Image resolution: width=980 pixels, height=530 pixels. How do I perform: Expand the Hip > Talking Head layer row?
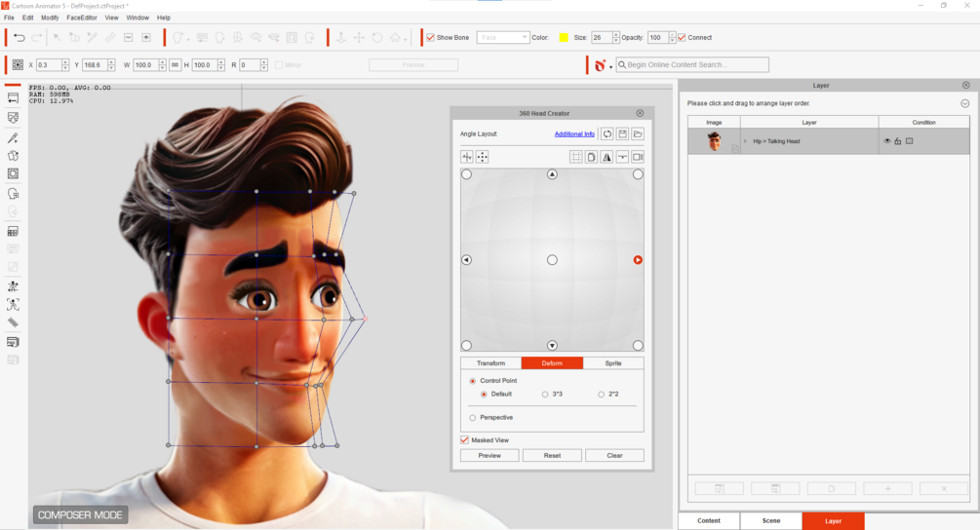click(745, 141)
